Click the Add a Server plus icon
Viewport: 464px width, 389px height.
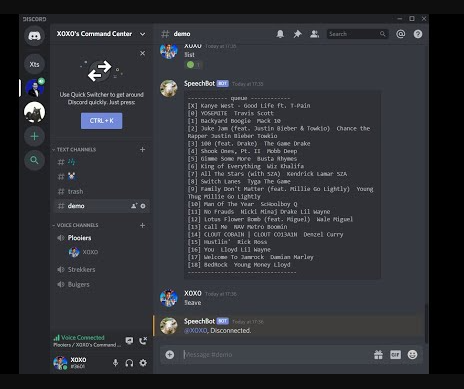click(34, 136)
